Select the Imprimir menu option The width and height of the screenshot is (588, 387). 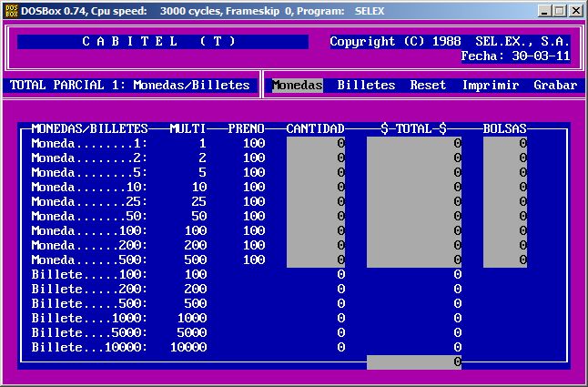pos(490,85)
